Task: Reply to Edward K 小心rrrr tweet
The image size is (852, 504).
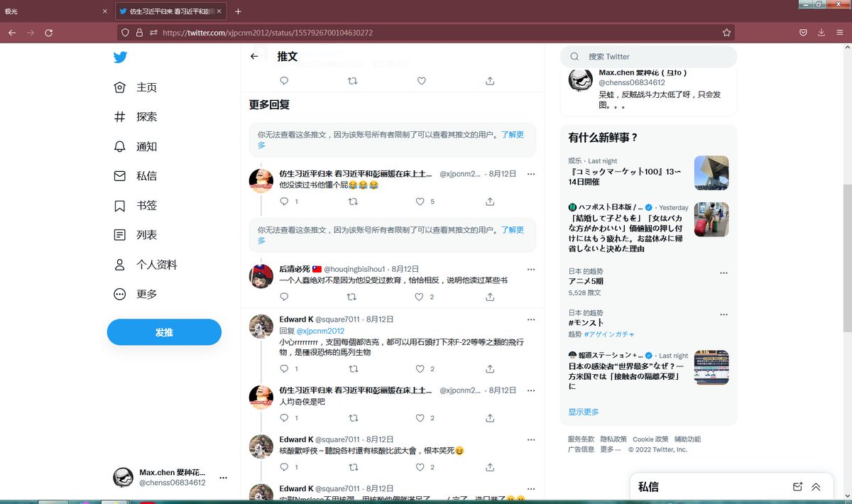Action: click(x=284, y=369)
